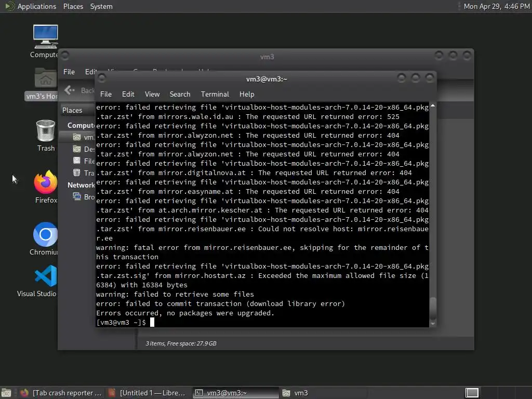Click the vm3 file manager window menu button

click(65, 55)
